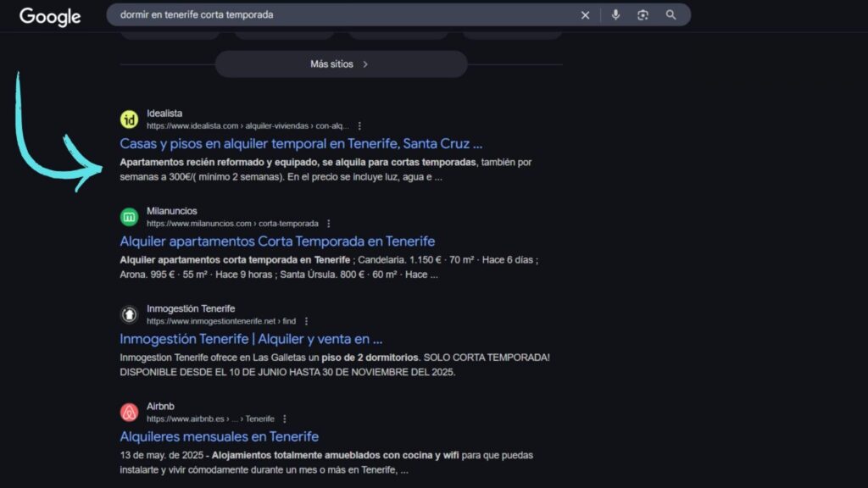Open 'Alquiler apartamentos Corta Temporada en Tenerife' link

pos(277,241)
